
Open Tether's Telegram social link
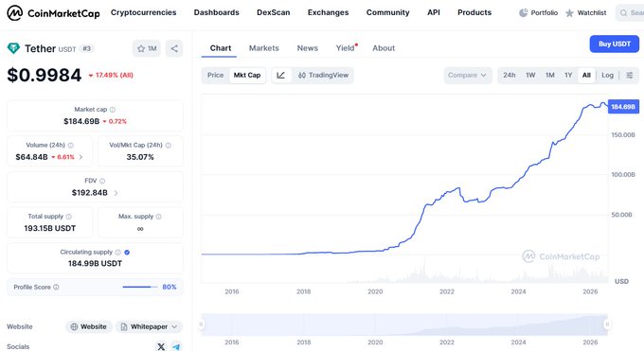point(176,346)
